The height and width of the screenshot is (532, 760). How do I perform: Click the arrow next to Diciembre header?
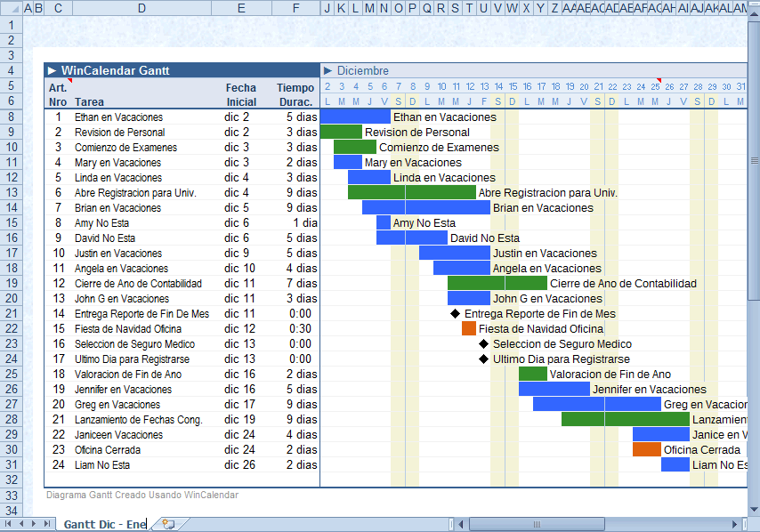[x=328, y=71]
